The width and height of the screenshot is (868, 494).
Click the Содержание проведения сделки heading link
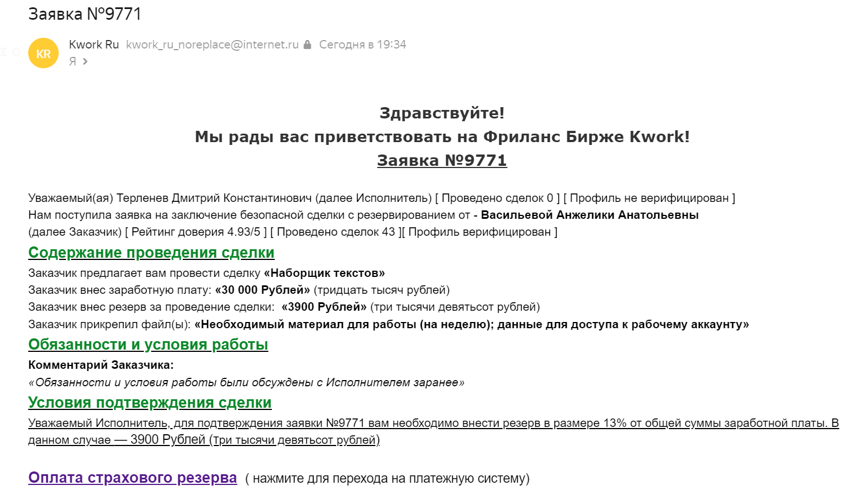point(151,253)
